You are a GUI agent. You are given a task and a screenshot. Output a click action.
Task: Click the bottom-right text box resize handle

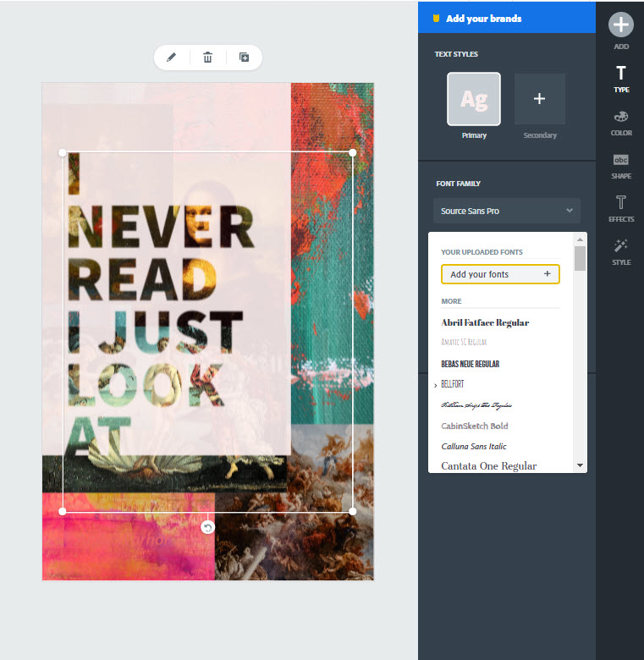353,511
